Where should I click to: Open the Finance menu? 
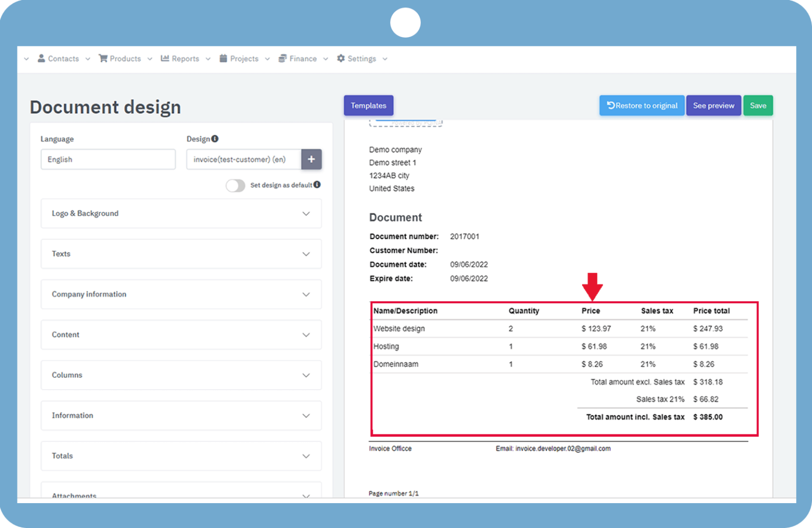click(302, 58)
